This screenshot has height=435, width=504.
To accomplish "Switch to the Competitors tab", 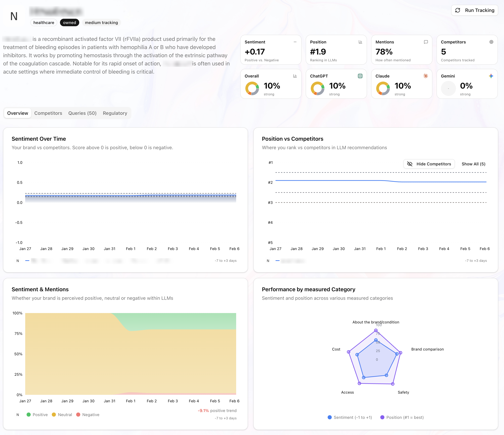I will (x=48, y=113).
